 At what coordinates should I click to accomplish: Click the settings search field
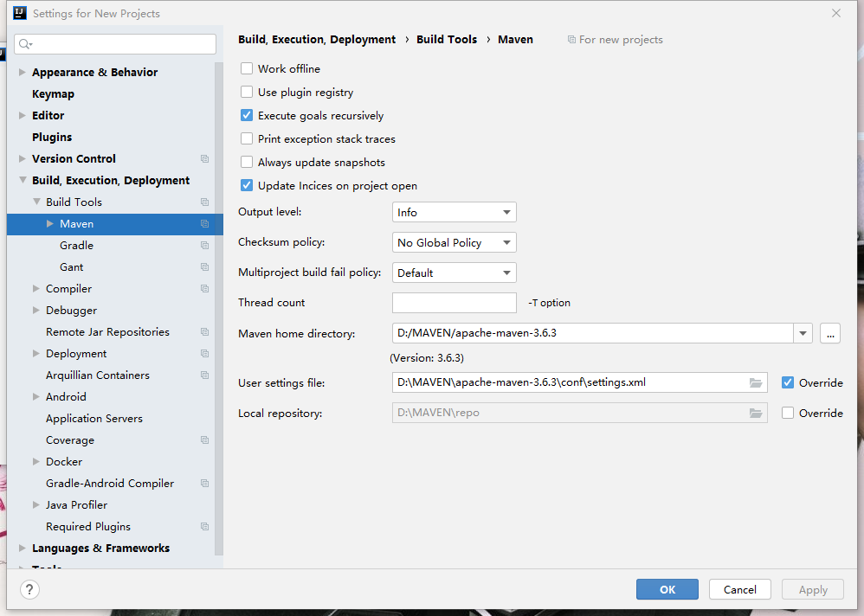coord(115,44)
